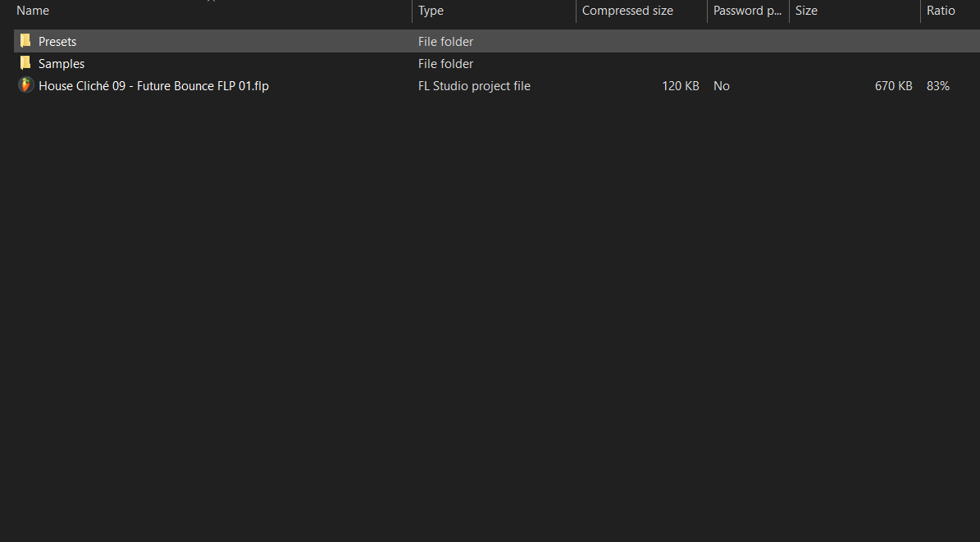This screenshot has width=980, height=542.
Task: Click the sort arrow above the Name header
Action: tap(211, 2)
